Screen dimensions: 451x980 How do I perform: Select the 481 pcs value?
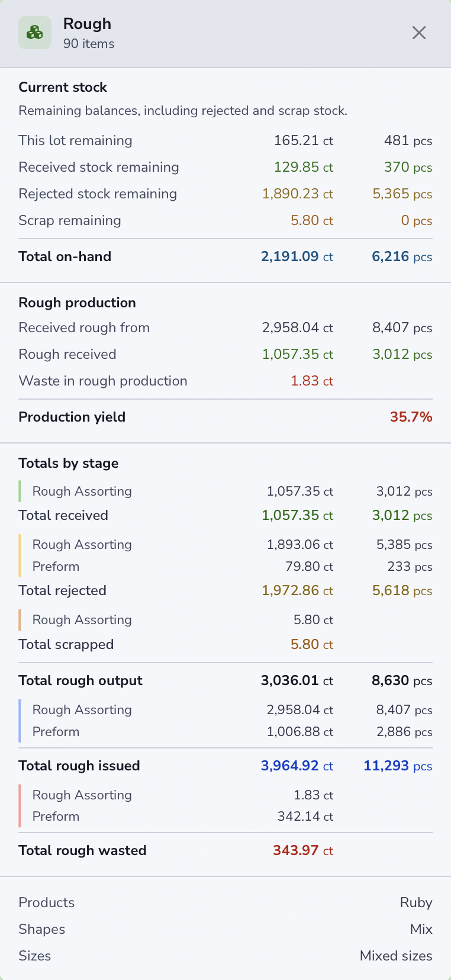pos(408,140)
